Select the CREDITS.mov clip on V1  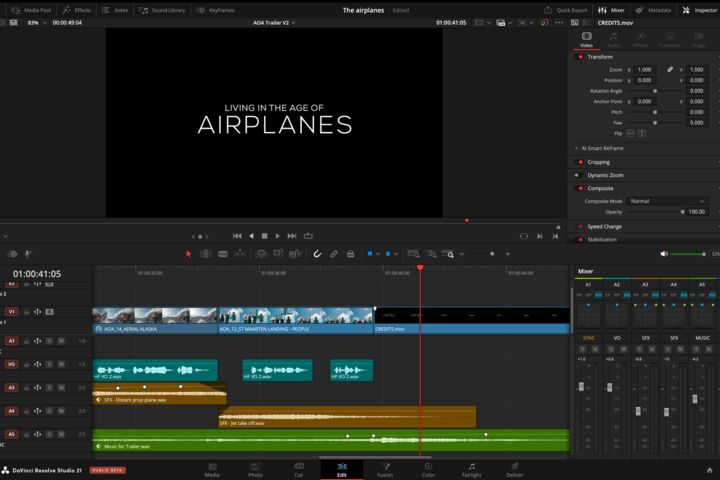point(472,320)
